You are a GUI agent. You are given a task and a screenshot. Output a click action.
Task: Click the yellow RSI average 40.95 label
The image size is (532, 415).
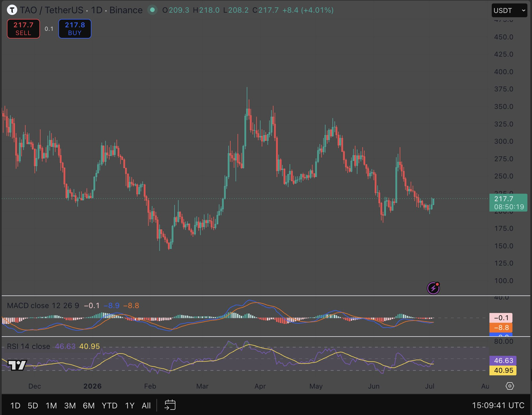coord(503,370)
